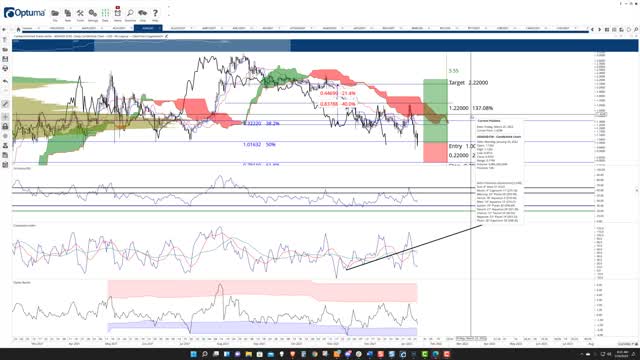Move tabs left with the arrow button
Image resolution: width=640 pixels, height=360 pixels.
click(592, 29)
